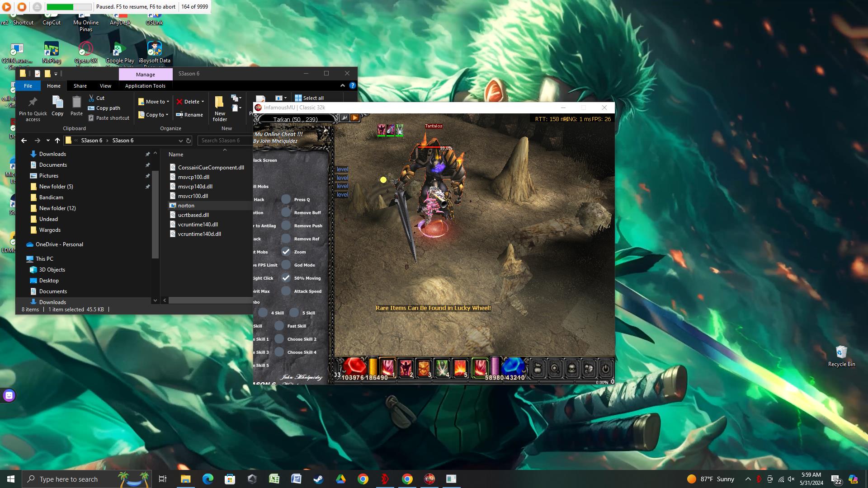Open the New item dropdown in ribbon

click(236, 98)
